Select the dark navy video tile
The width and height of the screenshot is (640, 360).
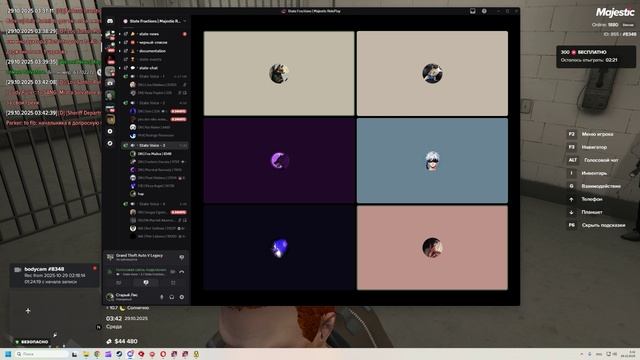click(279, 248)
